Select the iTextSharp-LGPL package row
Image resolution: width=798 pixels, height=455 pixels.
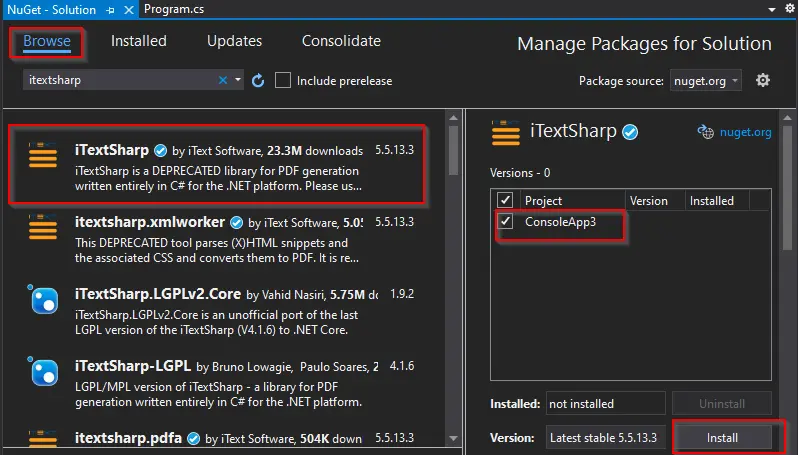coord(224,384)
